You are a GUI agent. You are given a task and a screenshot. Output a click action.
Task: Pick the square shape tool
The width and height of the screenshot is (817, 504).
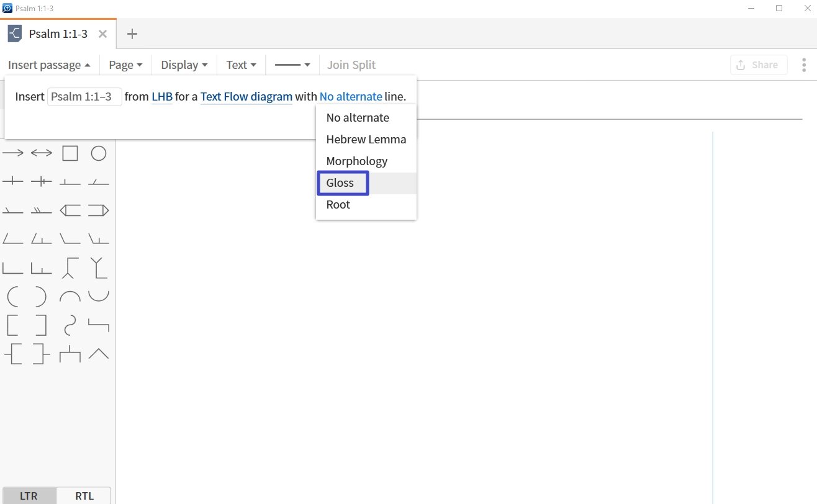coord(70,153)
